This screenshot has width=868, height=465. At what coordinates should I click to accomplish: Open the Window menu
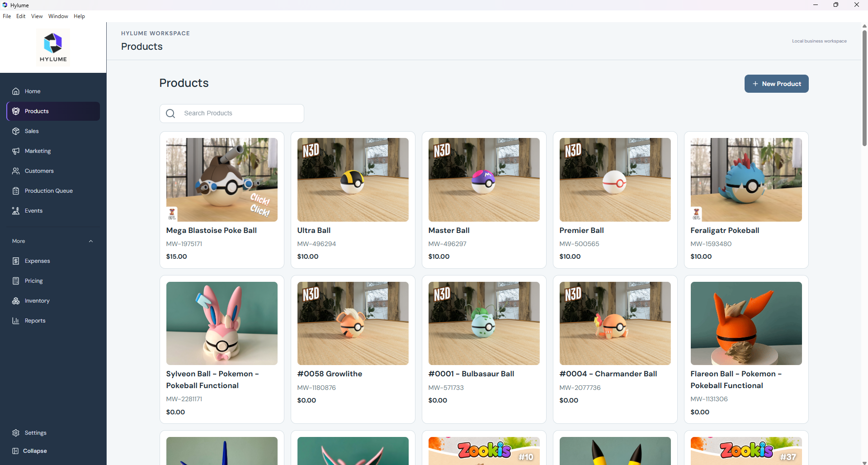58,16
